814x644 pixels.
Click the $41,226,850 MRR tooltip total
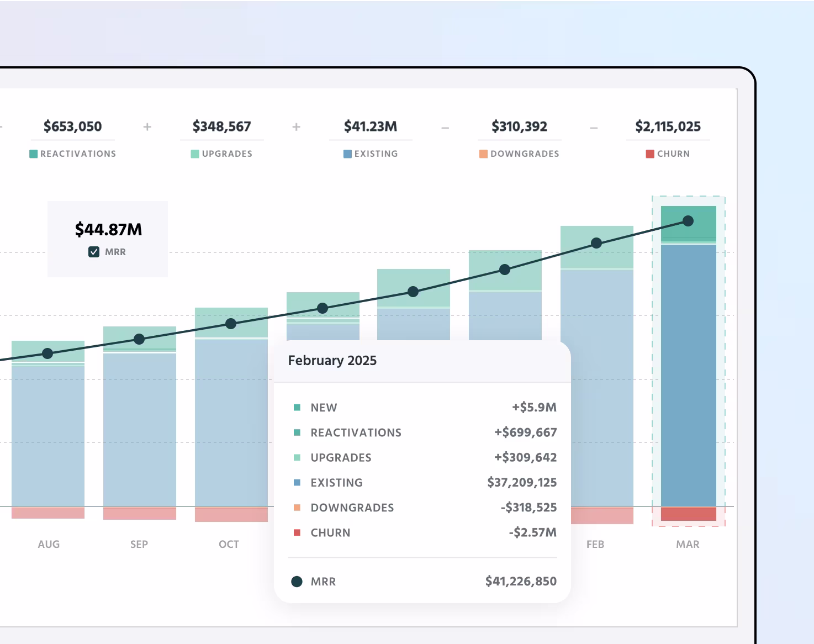coord(521,581)
